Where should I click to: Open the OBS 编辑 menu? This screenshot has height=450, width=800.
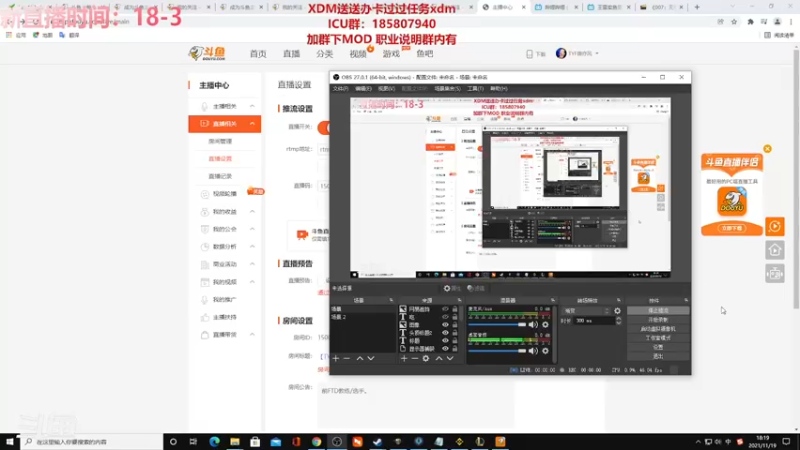363,89
